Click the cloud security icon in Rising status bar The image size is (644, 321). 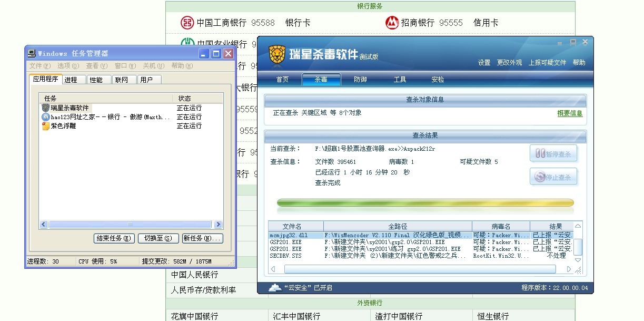274,287
